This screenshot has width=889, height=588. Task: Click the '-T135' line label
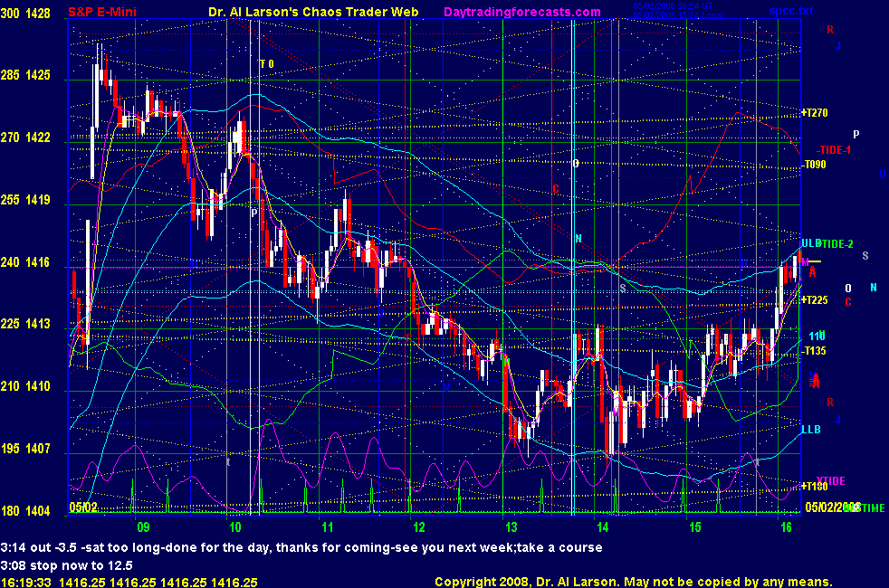coord(814,351)
